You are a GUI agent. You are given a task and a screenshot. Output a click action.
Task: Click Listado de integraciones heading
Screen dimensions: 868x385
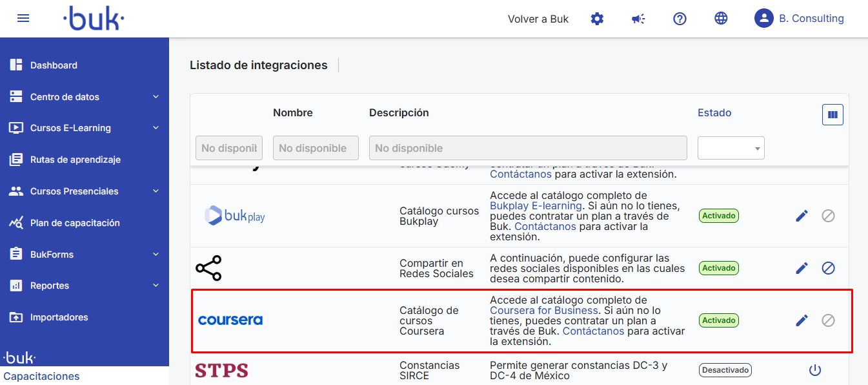pyautogui.click(x=259, y=65)
